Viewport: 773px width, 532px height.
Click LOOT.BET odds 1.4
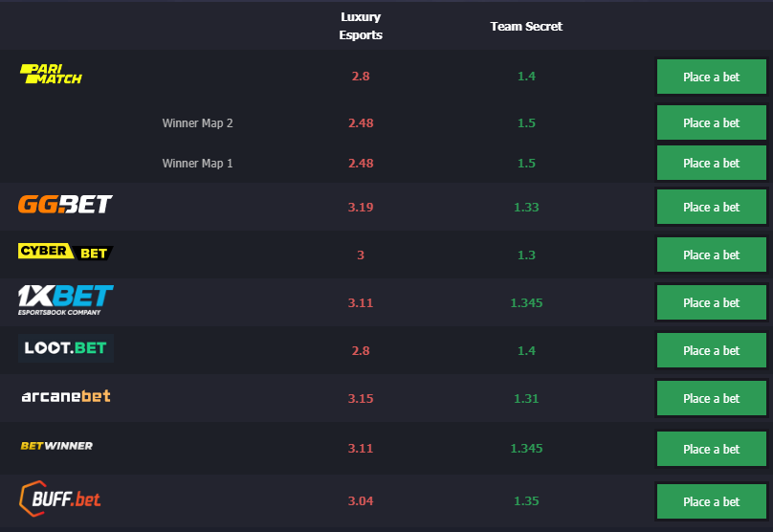526,350
